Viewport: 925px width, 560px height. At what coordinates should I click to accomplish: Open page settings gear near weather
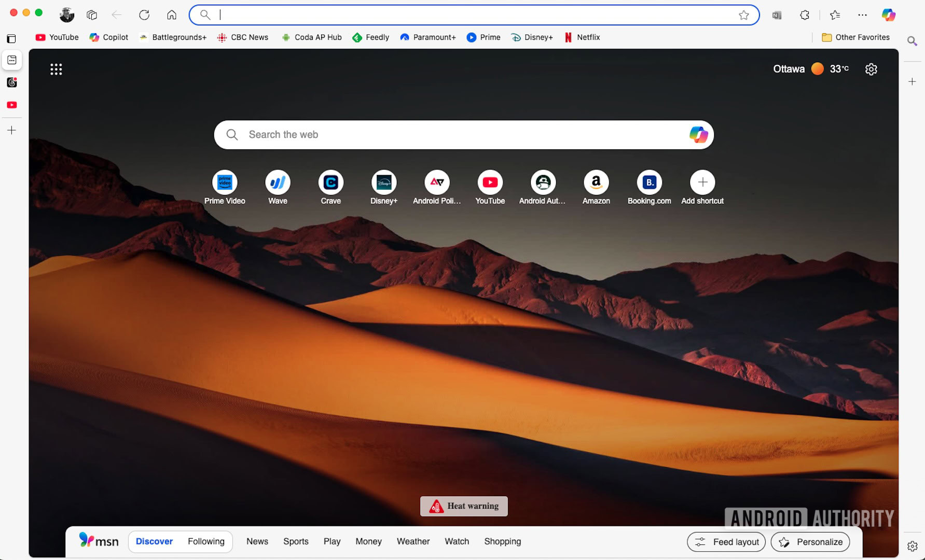pos(871,69)
